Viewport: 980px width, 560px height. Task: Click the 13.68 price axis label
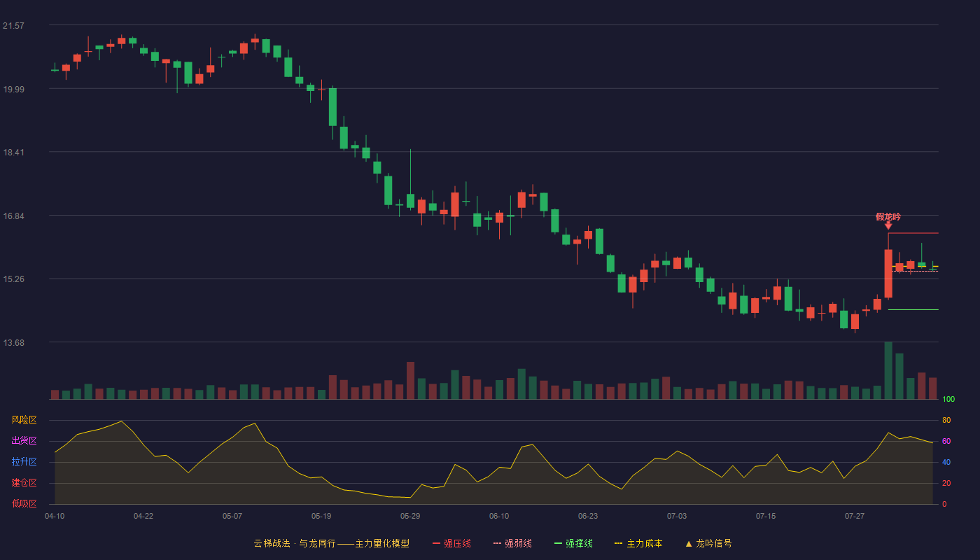[13, 342]
